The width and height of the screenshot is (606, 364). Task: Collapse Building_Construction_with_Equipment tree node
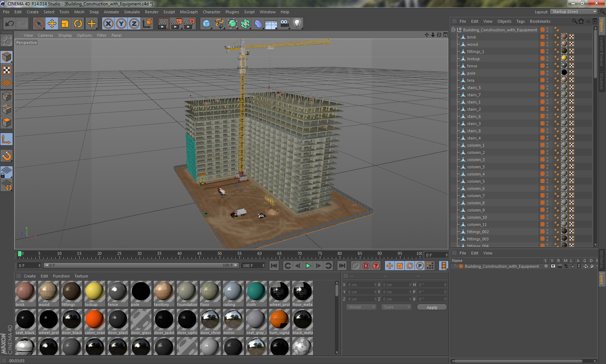453,30
